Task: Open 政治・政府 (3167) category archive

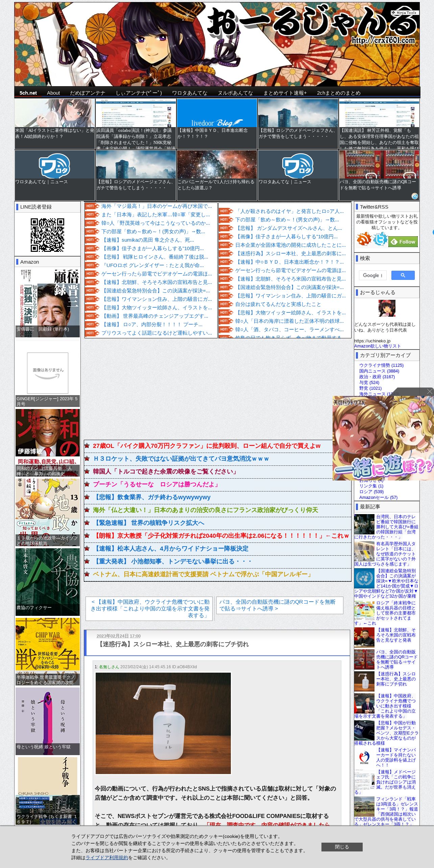Action: [x=377, y=377]
